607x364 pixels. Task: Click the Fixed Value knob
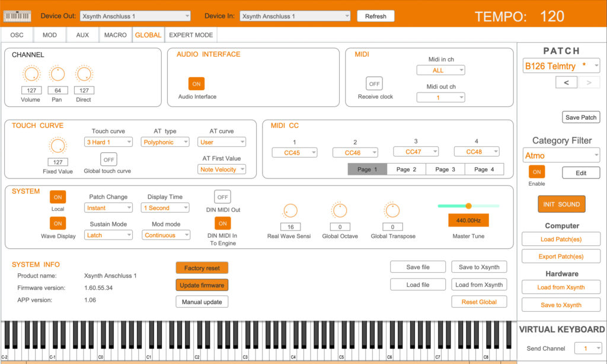pos(57,146)
